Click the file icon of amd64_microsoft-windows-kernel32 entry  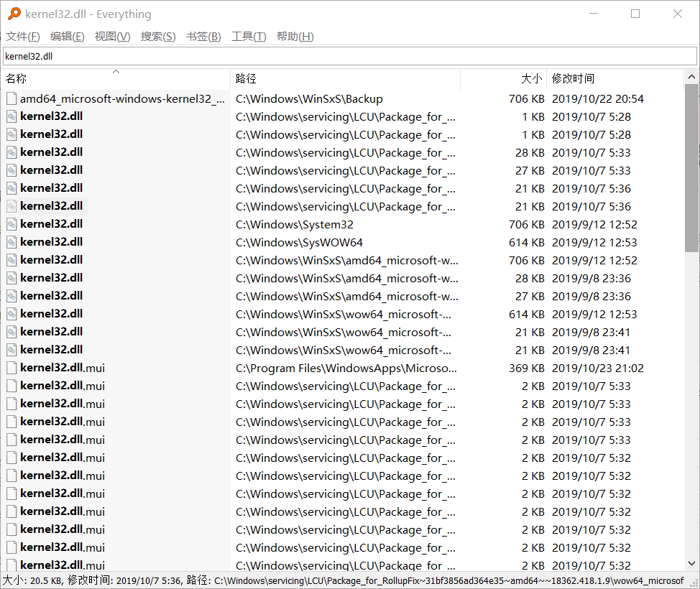click(12, 98)
